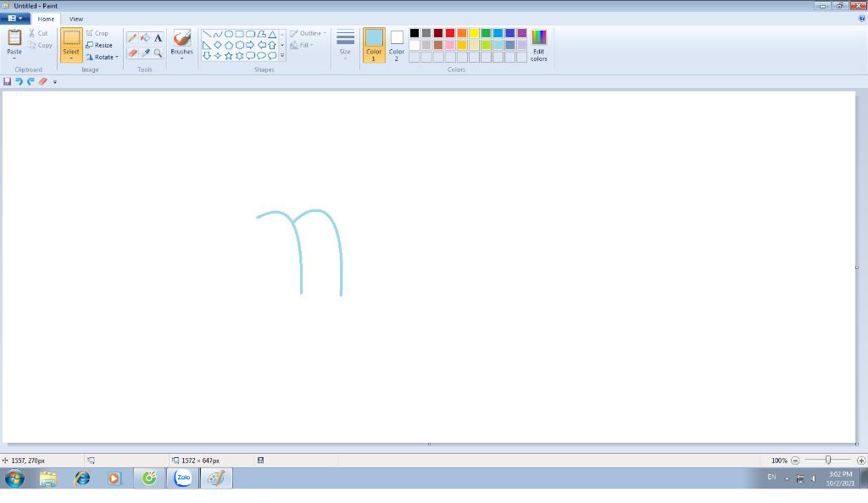Switch to the View ribbon tab
This screenshot has width=868, height=503.
point(75,19)
